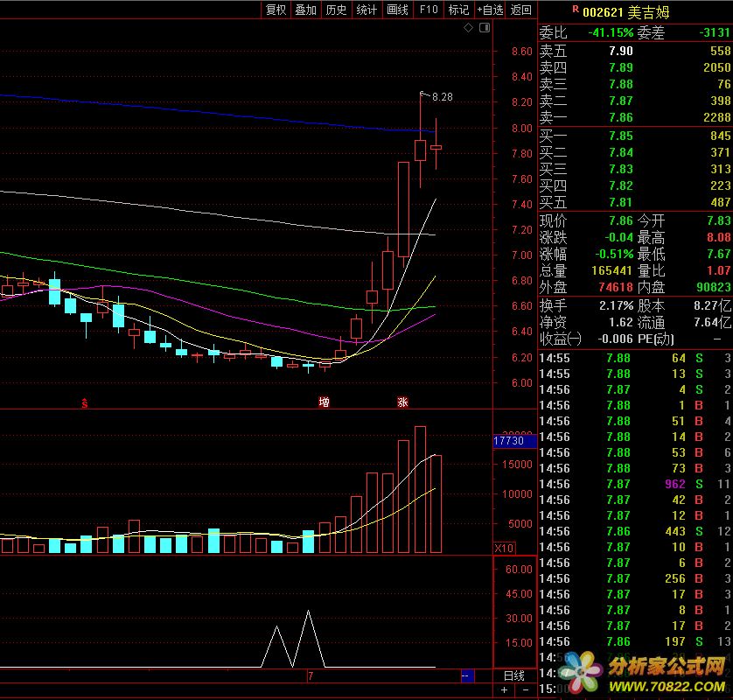Click 换手 turnover 2.17%
733x700 pixels.
click(616, 305)
